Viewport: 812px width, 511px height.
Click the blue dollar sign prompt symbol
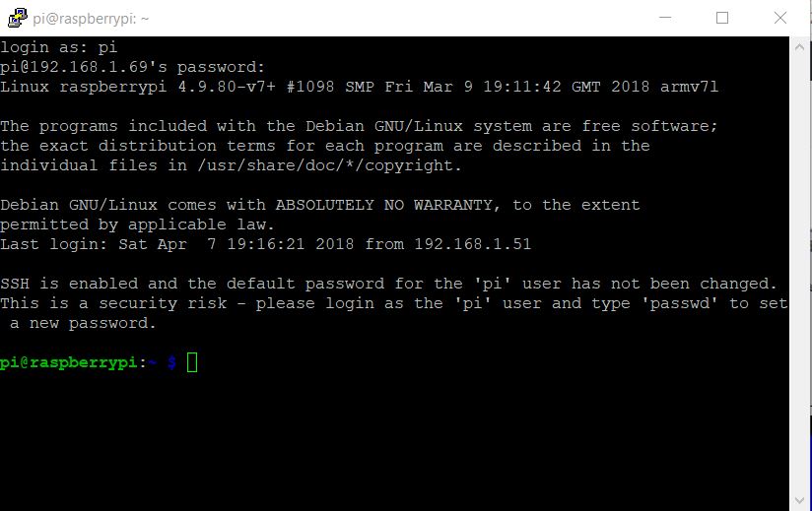coord(171,362)
